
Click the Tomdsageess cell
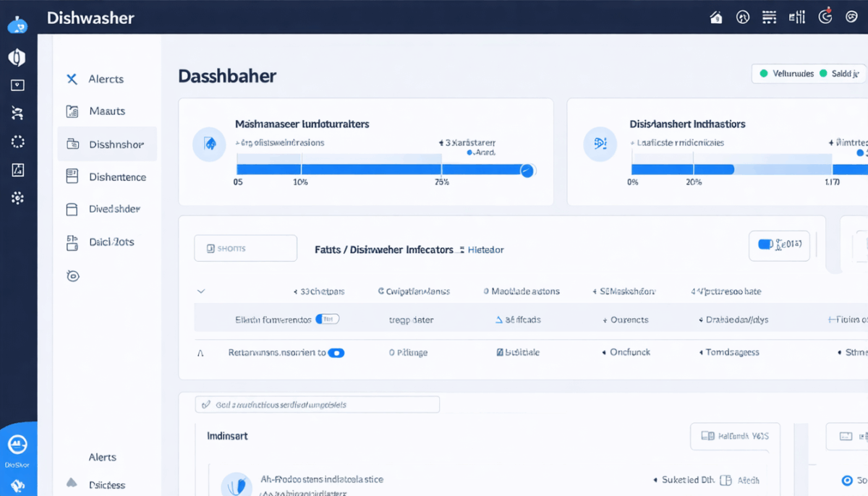728,353
